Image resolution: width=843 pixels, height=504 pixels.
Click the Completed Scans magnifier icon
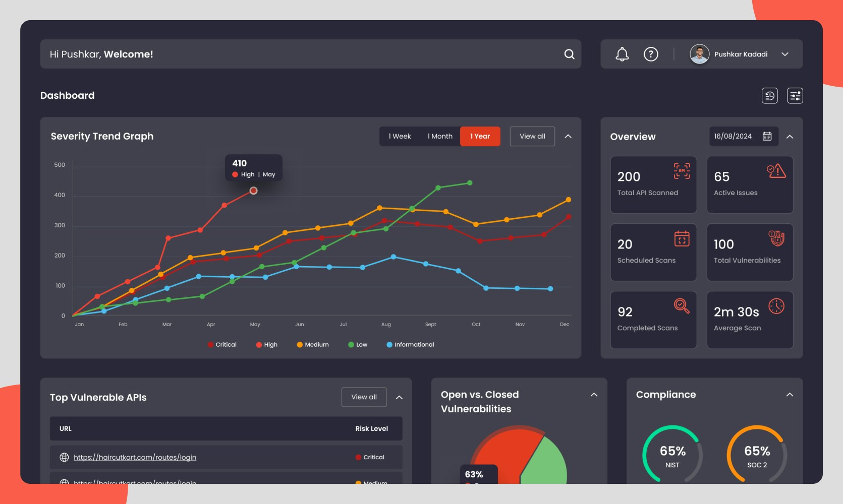tap(682, 306)
